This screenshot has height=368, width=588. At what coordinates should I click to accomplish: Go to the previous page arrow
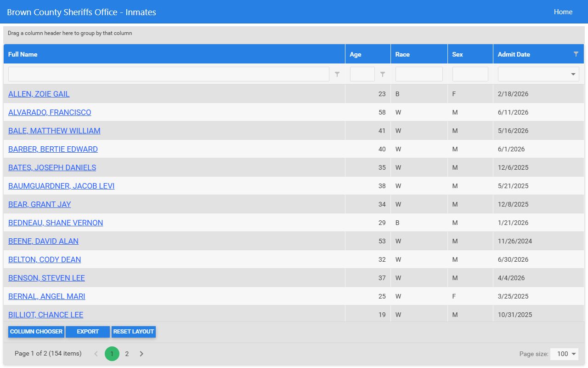tap(96, 354)
